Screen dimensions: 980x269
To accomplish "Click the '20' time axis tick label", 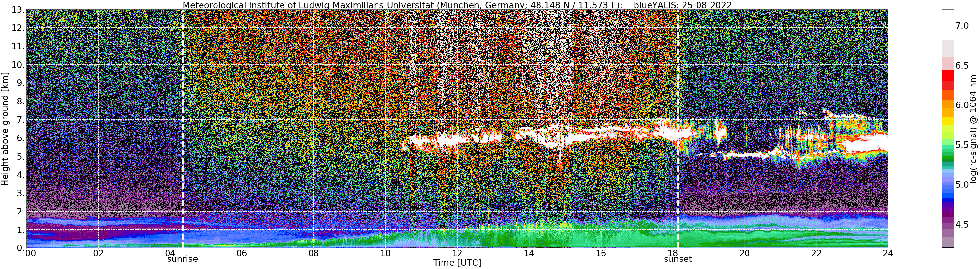I will click(745, 253).
